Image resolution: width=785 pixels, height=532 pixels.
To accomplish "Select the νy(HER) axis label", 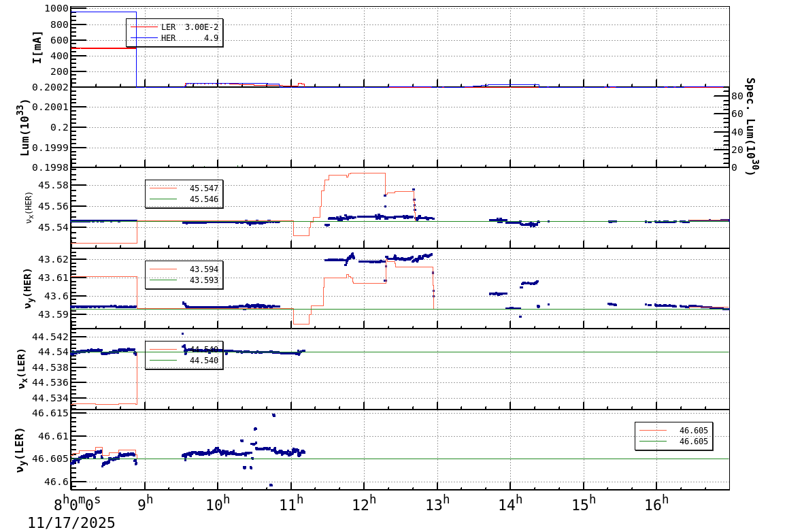I will (27, 288).
